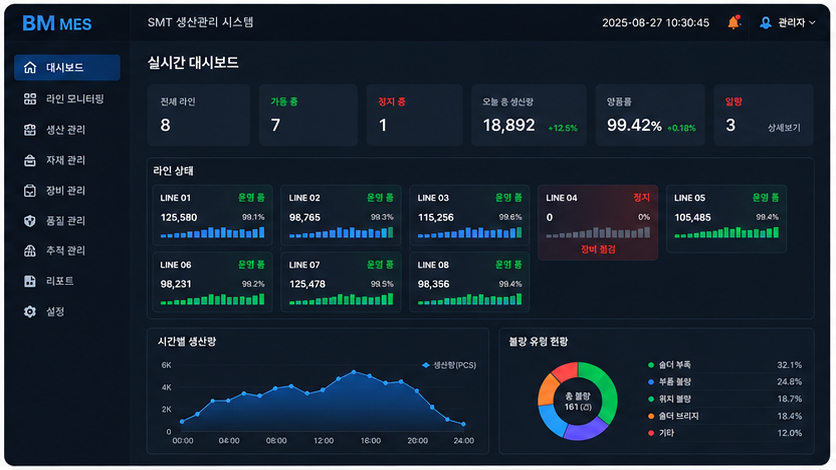Screen dimensions: 836x470
Task: Click the 라인 모니터링 grid icon
Action: pos(30,99)
